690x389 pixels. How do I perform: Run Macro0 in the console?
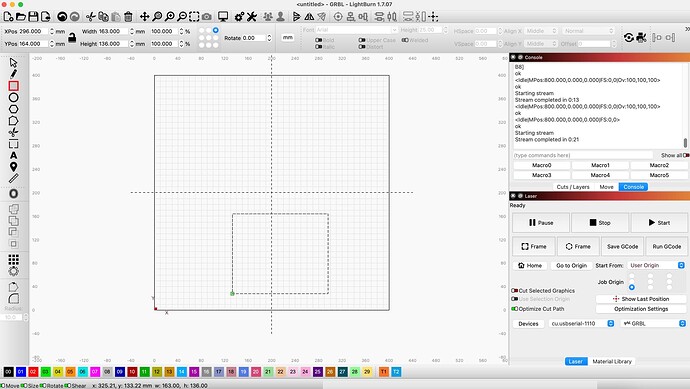[x=542, y=165]
